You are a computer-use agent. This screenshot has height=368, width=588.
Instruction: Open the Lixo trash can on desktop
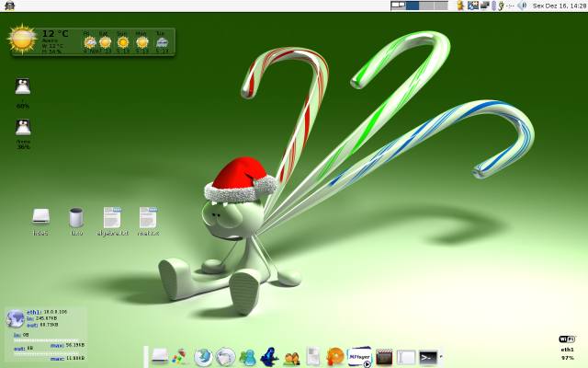coord(76,217)
